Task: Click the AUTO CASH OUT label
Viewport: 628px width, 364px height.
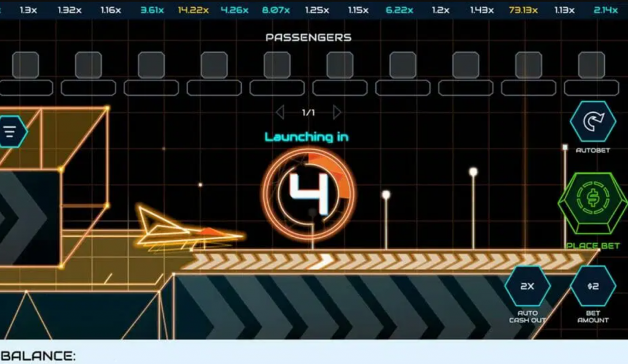Action: click(527, 316)
